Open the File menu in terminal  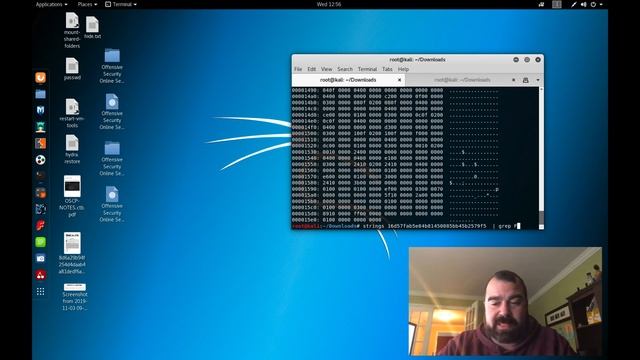[298, 69]
